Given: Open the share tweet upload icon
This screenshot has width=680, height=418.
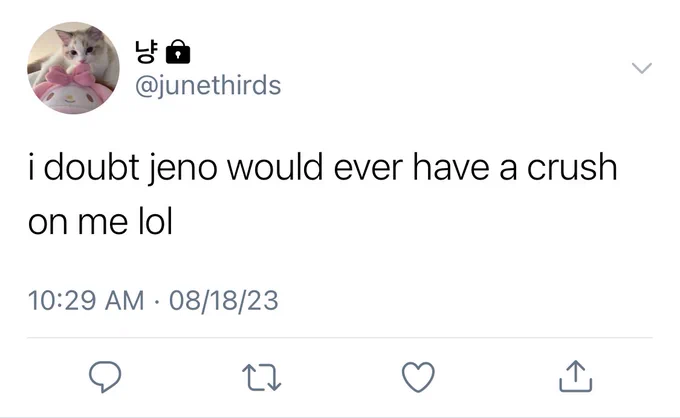Looking at the screenshot, I should coord(575,376).
